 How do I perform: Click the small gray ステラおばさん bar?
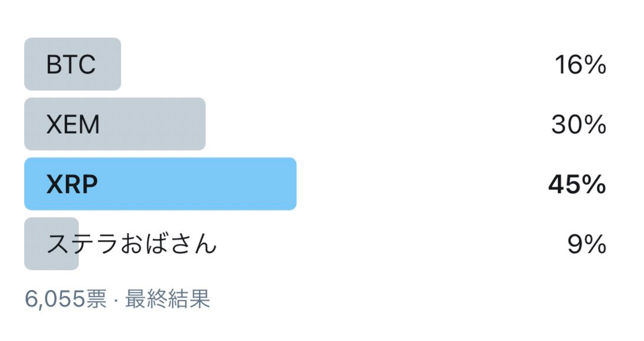tap(52, 244)
